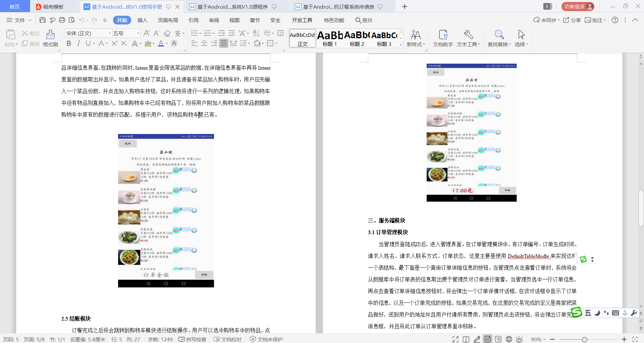Click the 分享 share button

pos(572,20)
